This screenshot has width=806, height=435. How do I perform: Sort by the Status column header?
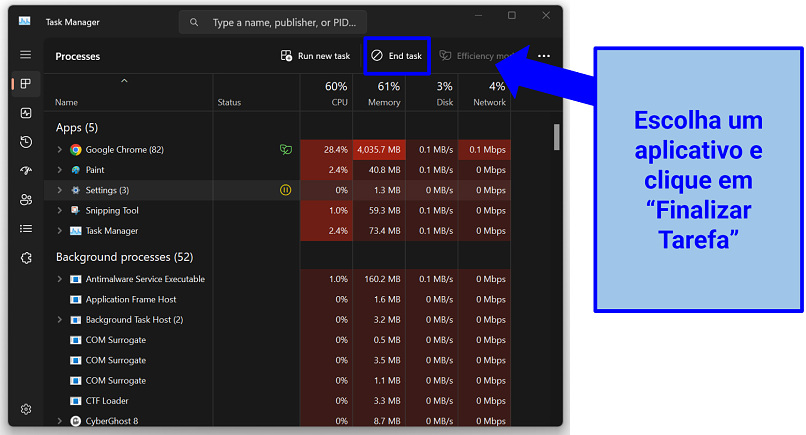coord(229,102)
